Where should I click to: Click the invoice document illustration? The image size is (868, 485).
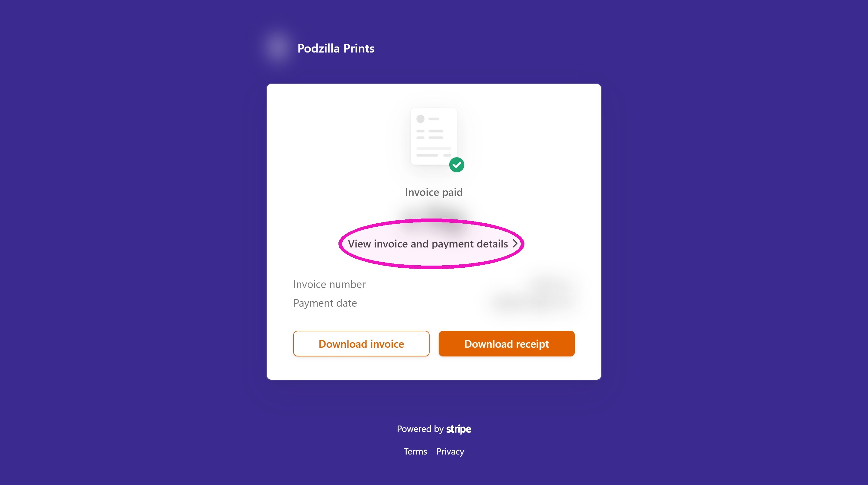pos(434,136)
